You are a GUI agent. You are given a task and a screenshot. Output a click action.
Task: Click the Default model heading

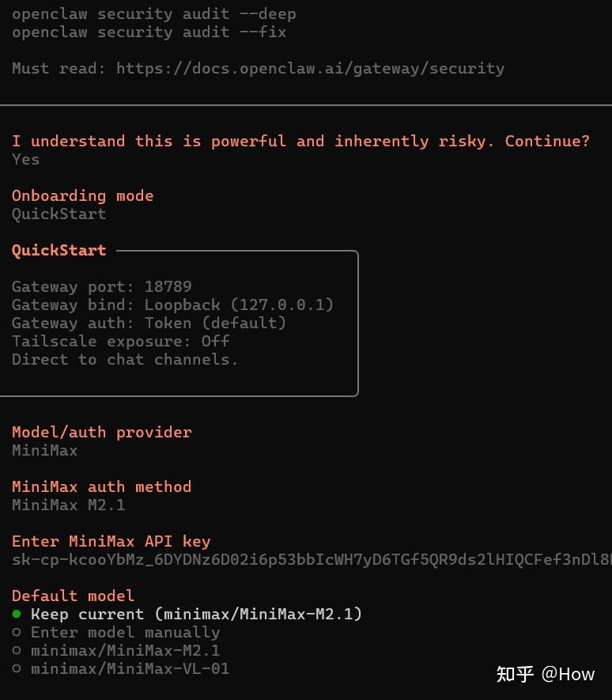(73, 596)
